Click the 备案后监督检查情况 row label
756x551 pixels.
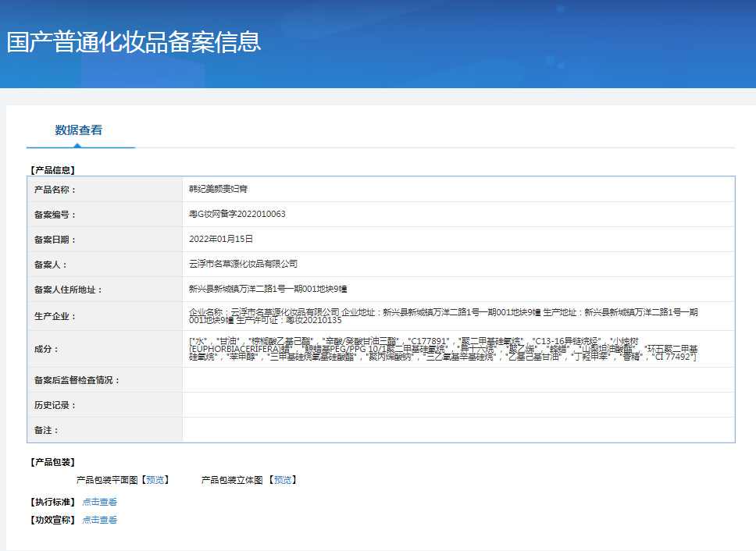click(77, 381)
